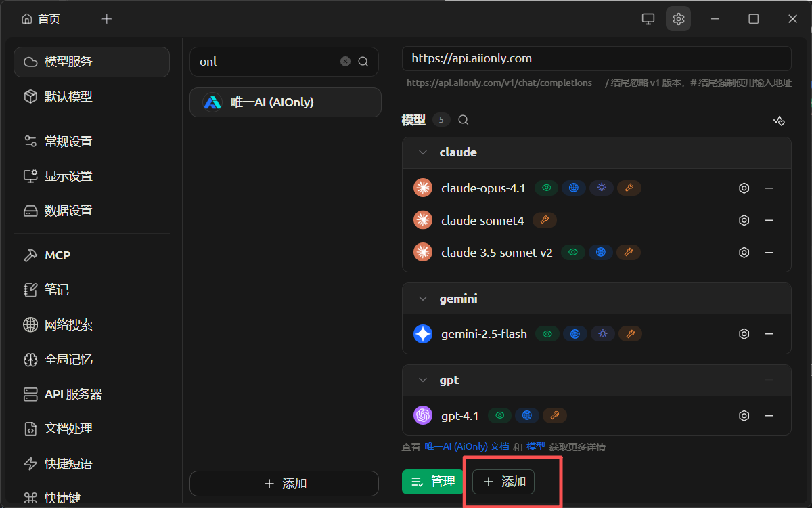
Task: Click web globe tag on claude-opus-4.1
Action: (x=574, y=188)
